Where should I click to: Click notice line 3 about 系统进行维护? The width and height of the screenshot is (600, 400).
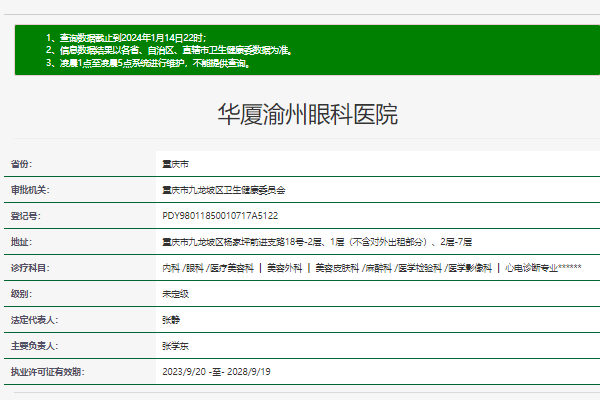(x=148, y=63)
